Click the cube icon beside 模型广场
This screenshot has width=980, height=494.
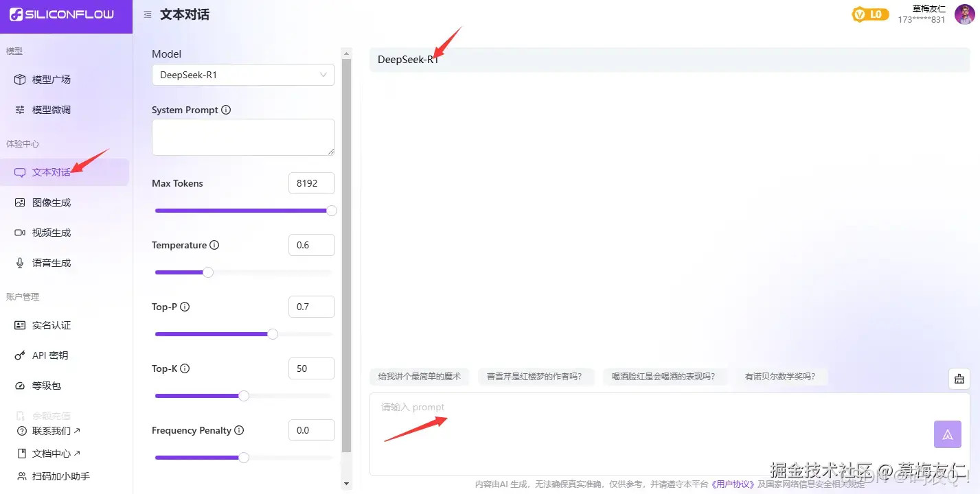[x=20, y=80]
